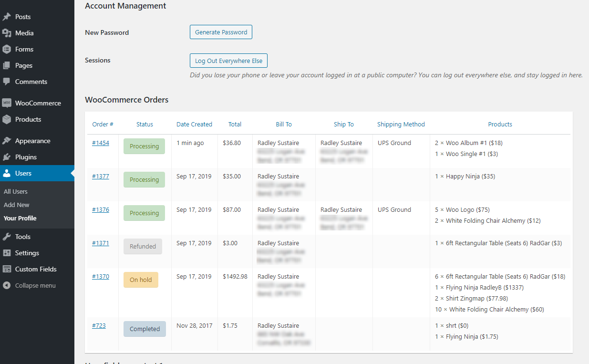The width and height of the screenshot is (589, 364).
Task: Select Add New user submenu item
Action: pos(17,205)
